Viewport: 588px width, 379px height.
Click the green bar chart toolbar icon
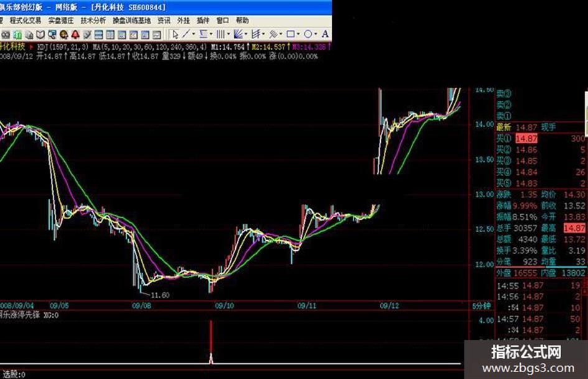tap(17, 35)
